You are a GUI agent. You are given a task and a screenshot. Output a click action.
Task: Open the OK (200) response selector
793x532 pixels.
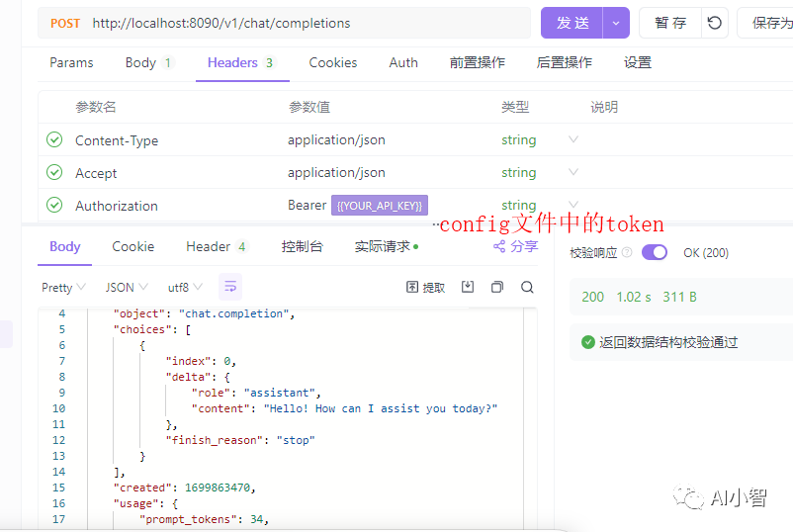coord(706,253)
